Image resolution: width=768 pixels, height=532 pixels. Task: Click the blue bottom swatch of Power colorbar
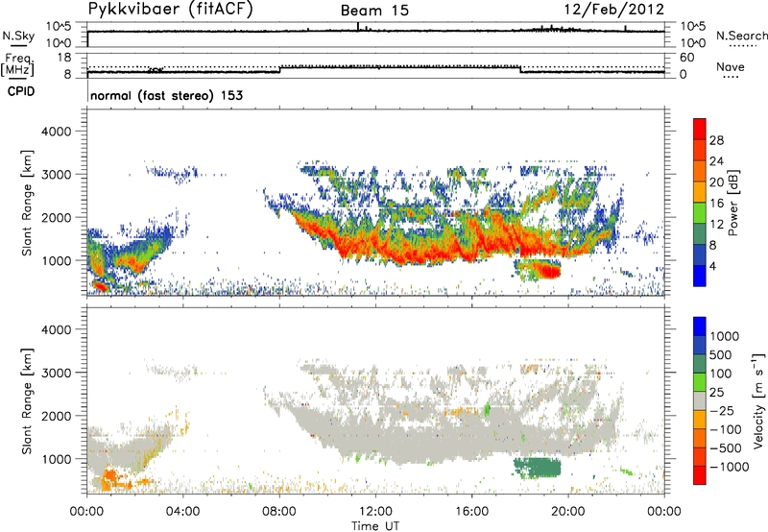click(700, 276)
